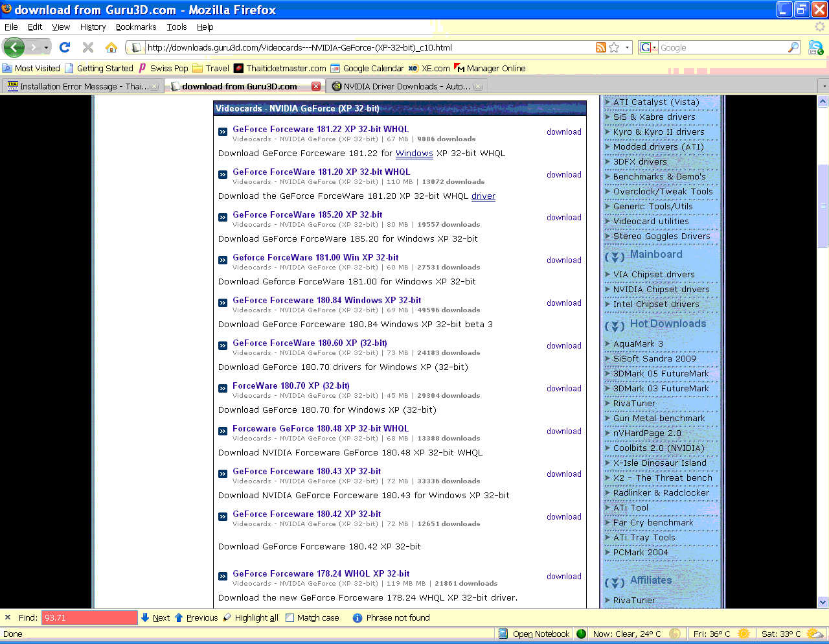Click the Find text field
This screenshot has width=829, height=644.
point(89,617)
